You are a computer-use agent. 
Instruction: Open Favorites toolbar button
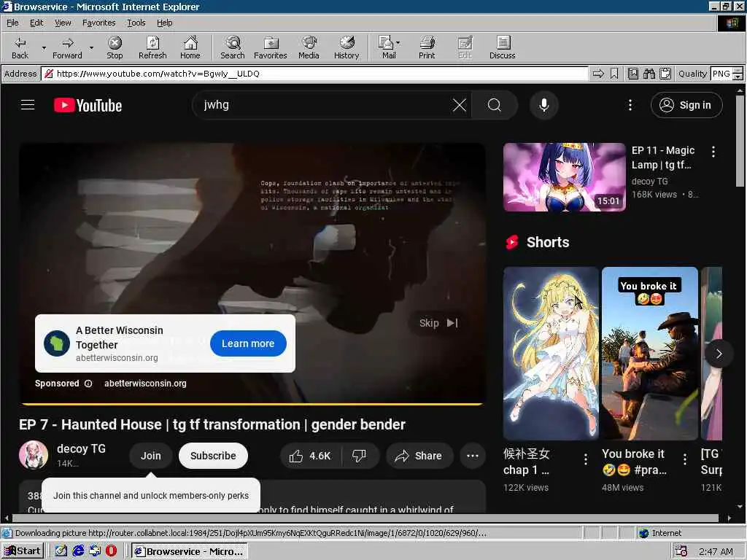coord(270,47)
